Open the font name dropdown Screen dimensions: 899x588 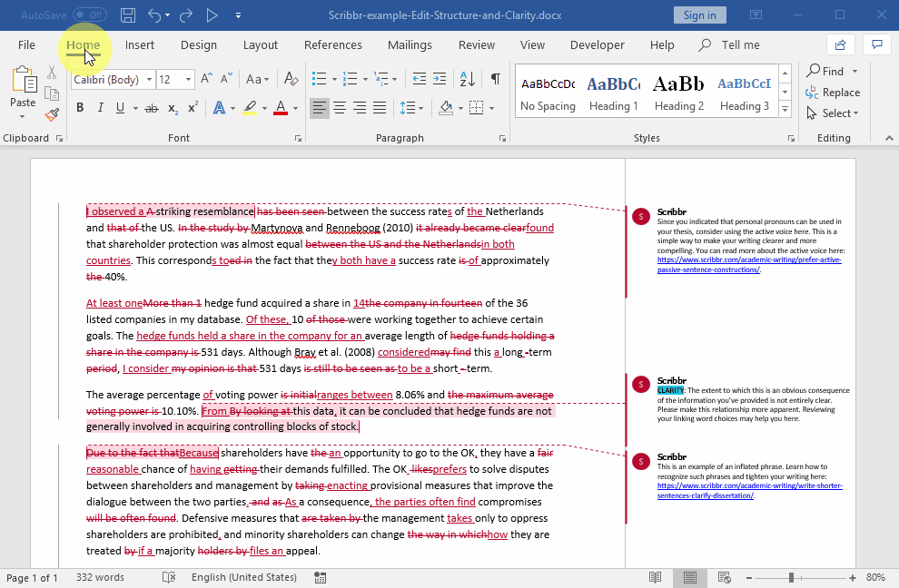click(x=148, y=80)
